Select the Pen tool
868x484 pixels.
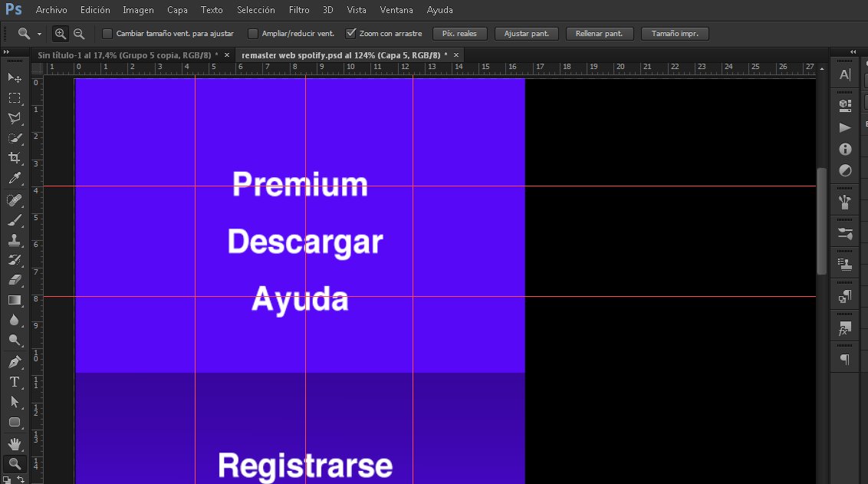click(15, 361)
